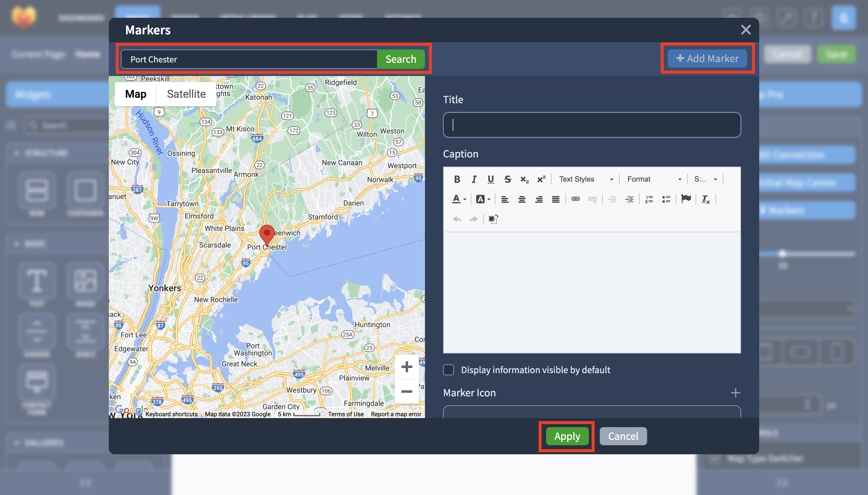Viewport: 868px width, 495px height.
Task: Switch to Satellite view tab
Action: click(x=186, y=94)
